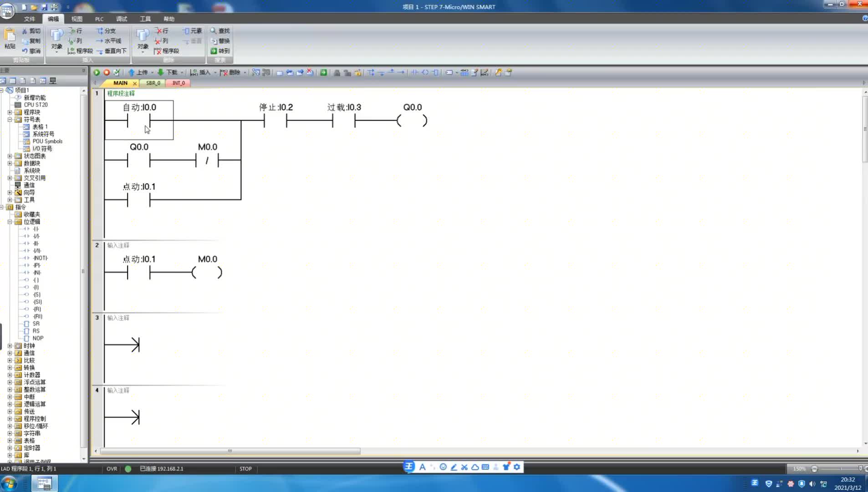Screen dimensions: 868x492
Task: Expand the 状态图表 status chart node
Action: click(10, 156)
